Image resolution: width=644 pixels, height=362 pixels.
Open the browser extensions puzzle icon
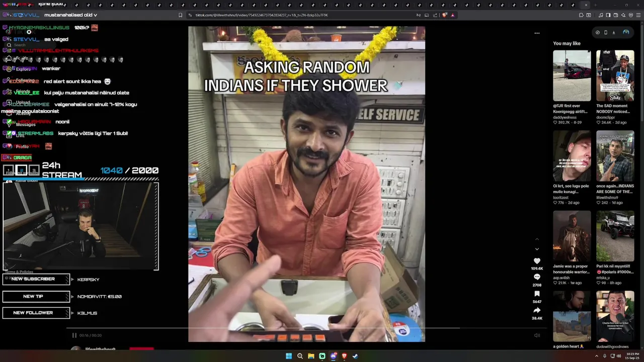click(581, 15)
